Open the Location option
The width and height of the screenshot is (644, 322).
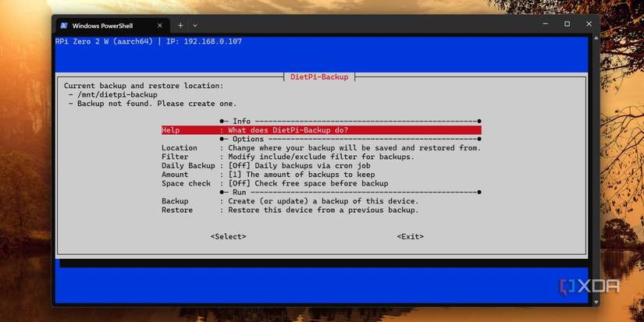(x=321, y=147)
